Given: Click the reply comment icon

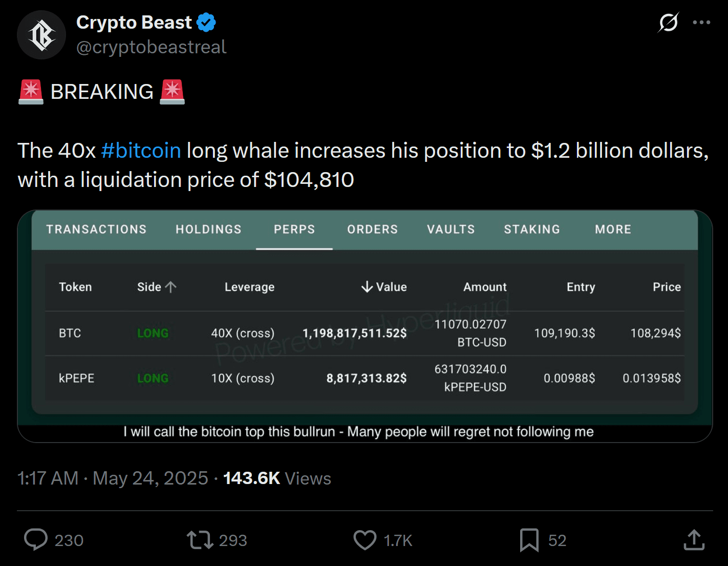Looking at the screenshot, I should click(36, 540).
